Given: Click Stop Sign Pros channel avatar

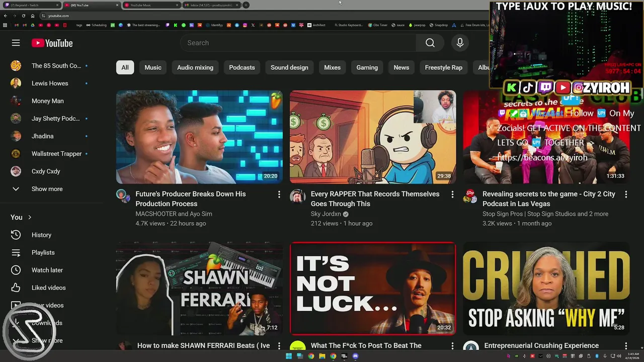Looking at the screenshot, I should 470,196.
